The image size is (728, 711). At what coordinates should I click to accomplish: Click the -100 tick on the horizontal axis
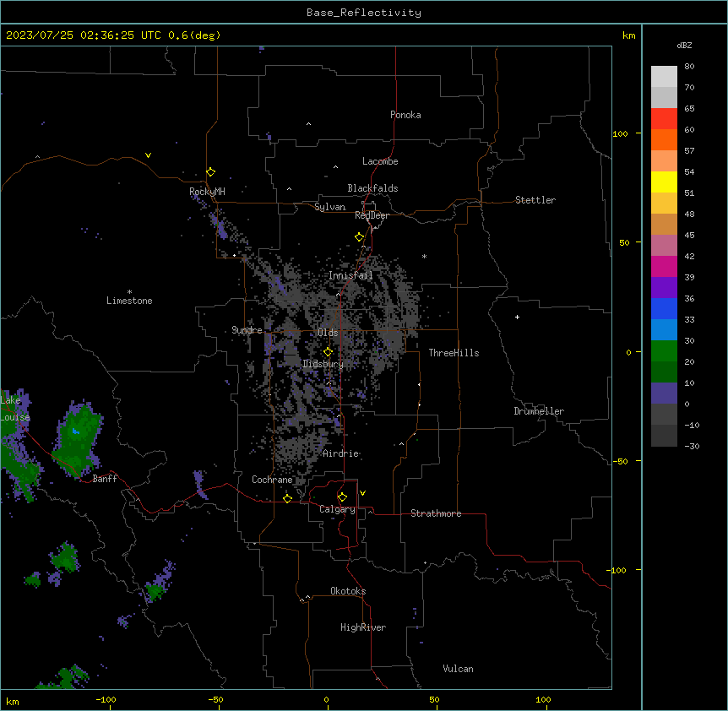tap(106, 699)
